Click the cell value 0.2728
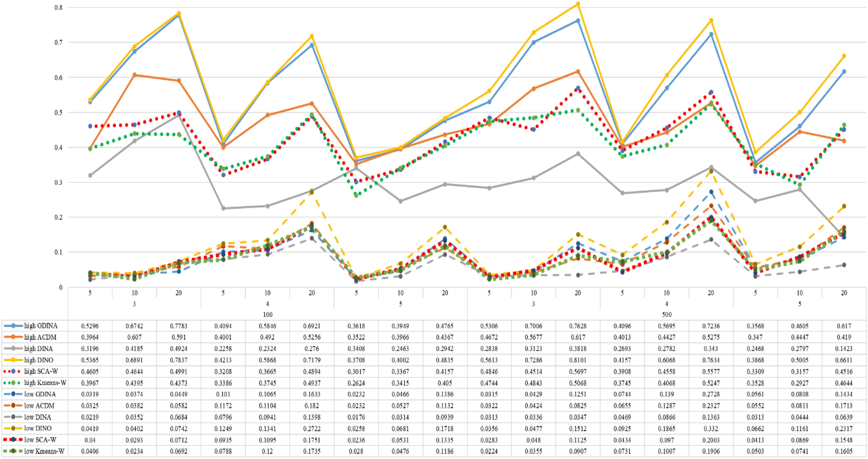 pos(711,395)
